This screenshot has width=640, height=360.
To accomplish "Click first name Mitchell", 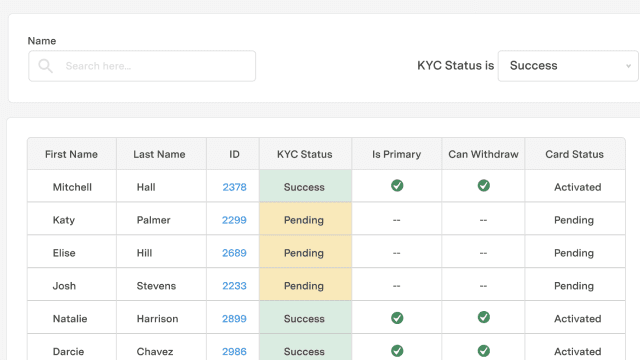I will tap(72, 187).
